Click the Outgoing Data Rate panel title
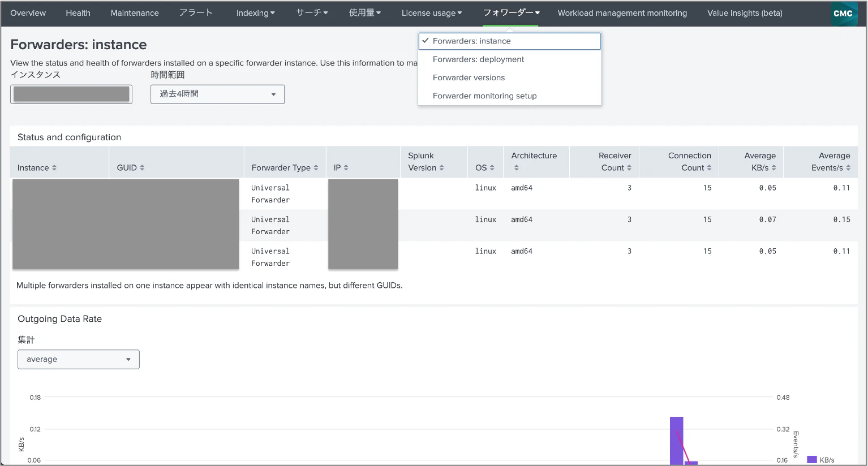 (x=59, y=319)
